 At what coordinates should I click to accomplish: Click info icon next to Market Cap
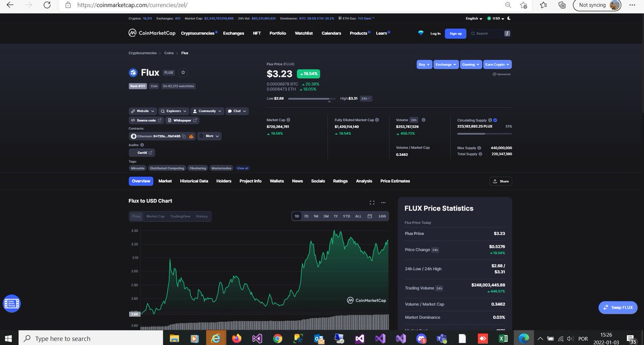288,120
